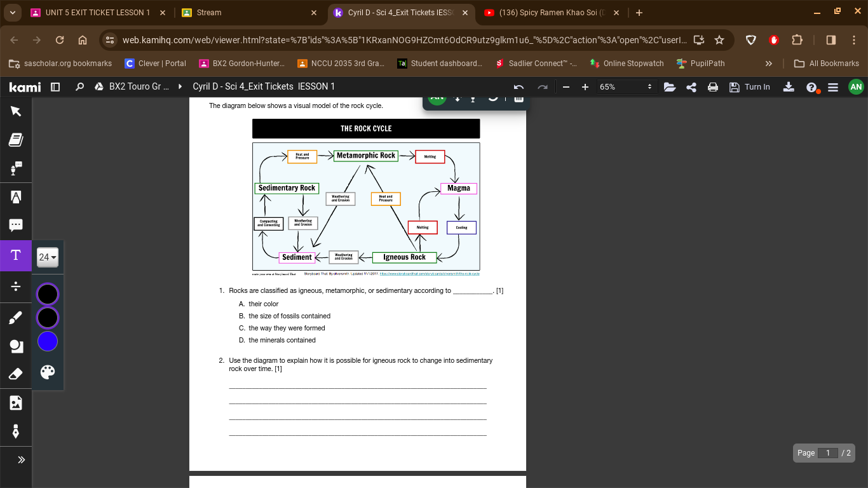Edit the current page number field
The height and width of the screenshot is (488, 868).
coord(827,453)
